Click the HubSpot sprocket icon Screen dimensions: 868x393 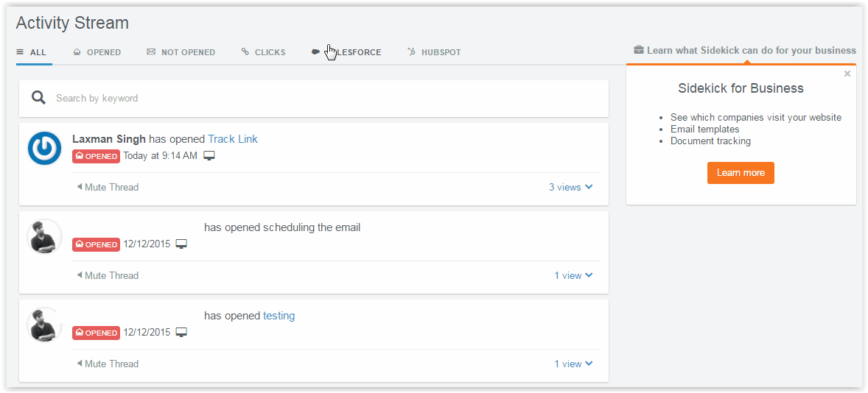412,52
